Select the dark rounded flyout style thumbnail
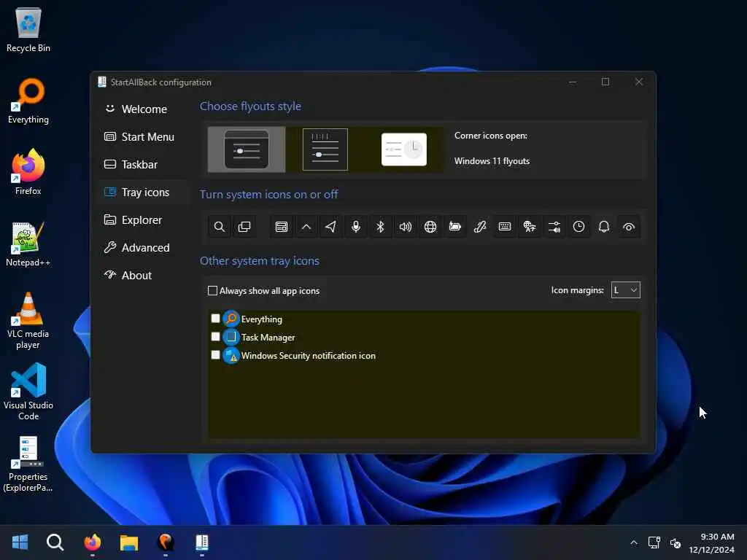 (x=247, y=149)
